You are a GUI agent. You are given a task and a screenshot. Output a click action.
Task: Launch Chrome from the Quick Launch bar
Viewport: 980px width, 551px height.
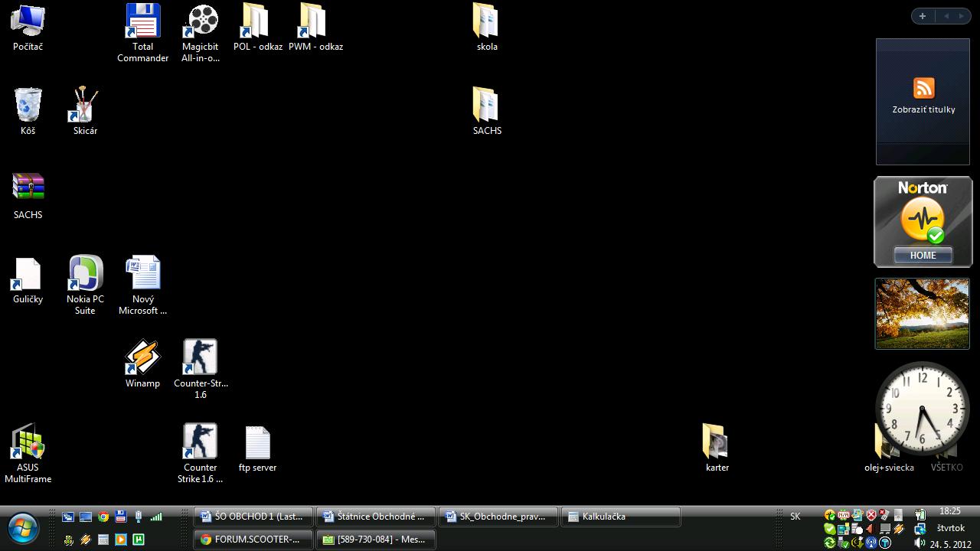tap(103, 517)
